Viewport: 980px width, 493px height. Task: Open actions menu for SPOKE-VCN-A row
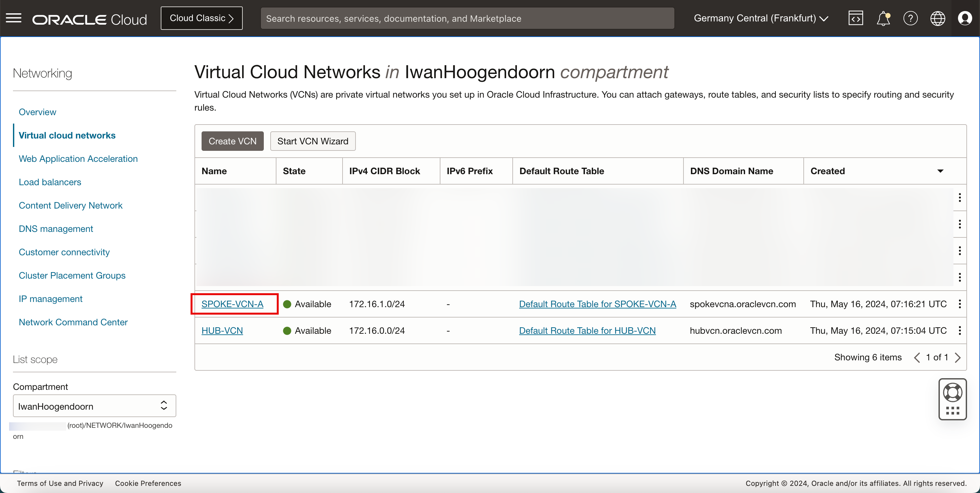coord(960,304)
